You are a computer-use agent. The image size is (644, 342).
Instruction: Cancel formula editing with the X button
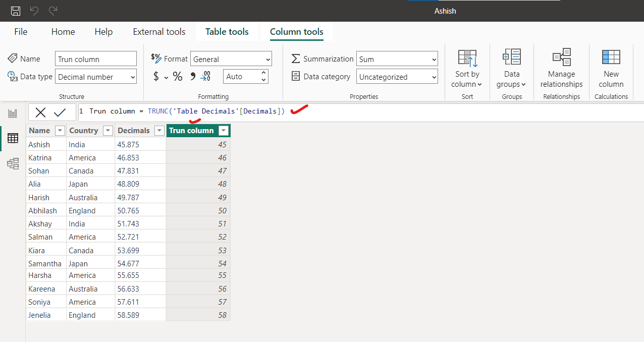(40, 112)
